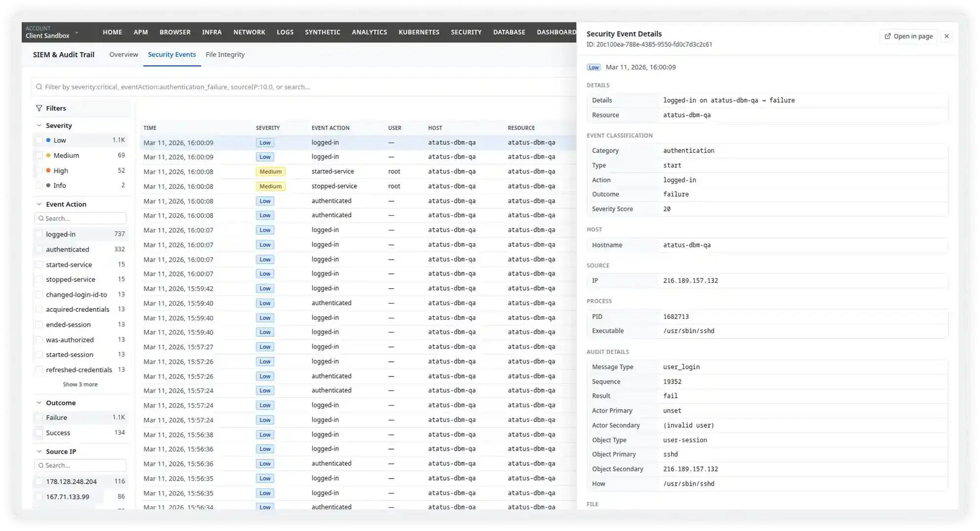Viewport: 980px width, 531px height.
Task: Click the Info severity color dot
Action: (x=48, y=185)
